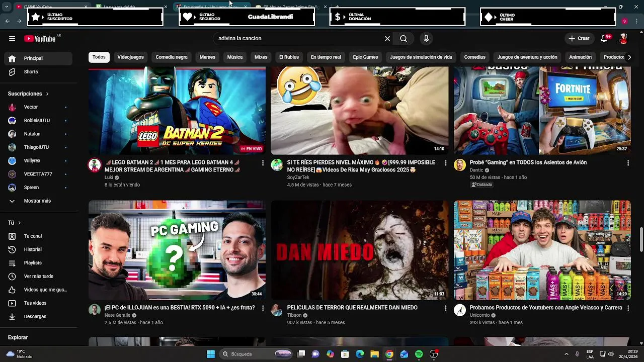Screen dimensions: 644x362
Task: Open Unicornio channel avatar
Action: tap(460, 310)
